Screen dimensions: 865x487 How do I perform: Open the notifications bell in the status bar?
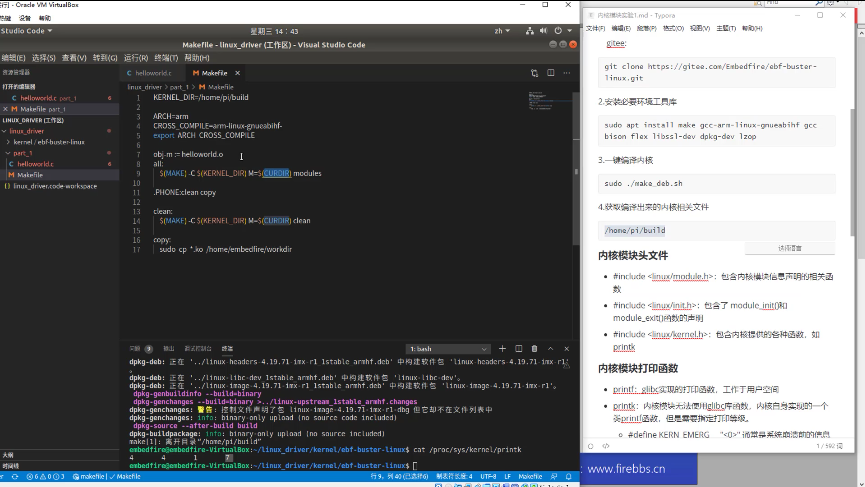pyautogui.click(x=568, y=477)
